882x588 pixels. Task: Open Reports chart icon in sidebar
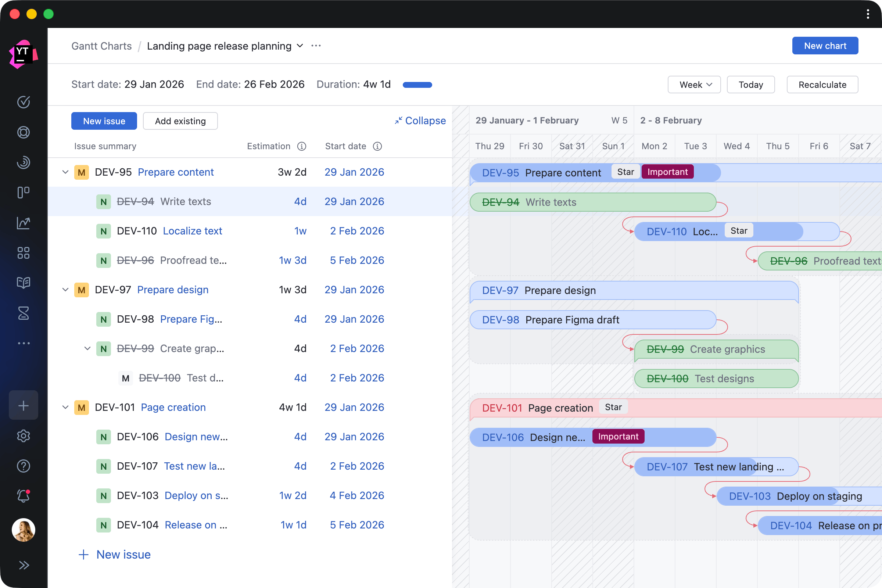click(x=23, y=223)
